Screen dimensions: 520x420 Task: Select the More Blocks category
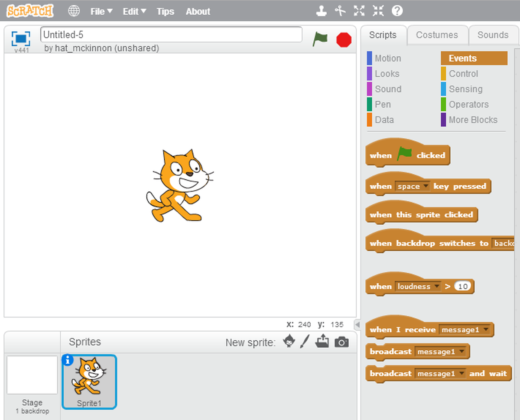(x=469, y=120)
